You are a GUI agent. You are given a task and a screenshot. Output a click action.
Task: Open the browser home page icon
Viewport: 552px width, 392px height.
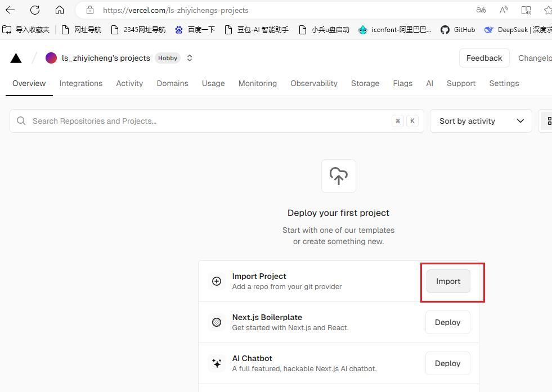pyautogui.click(x=60, y=10)
